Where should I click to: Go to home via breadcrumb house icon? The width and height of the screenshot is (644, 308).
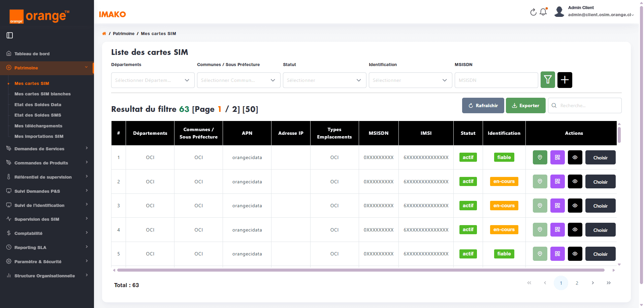point(104,34)
